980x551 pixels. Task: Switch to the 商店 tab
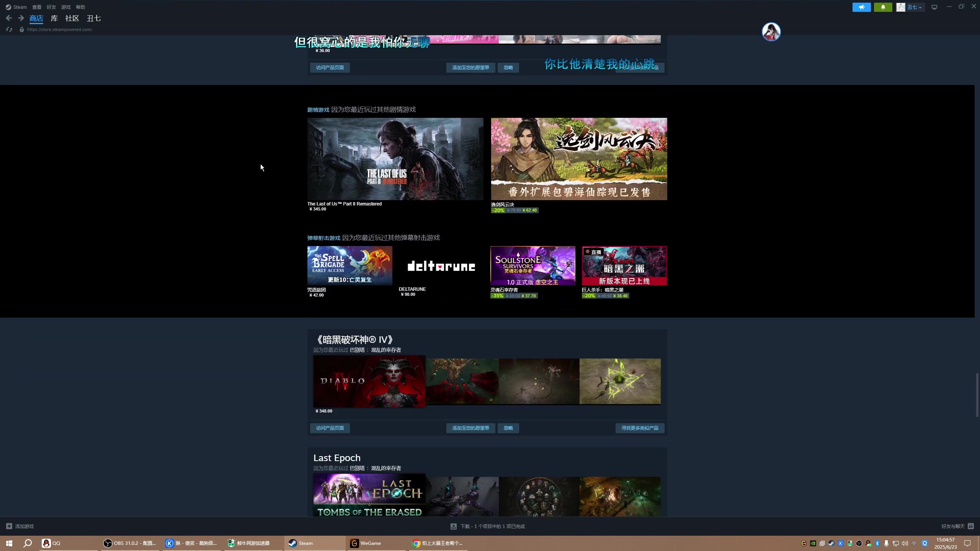click(36, 18)
